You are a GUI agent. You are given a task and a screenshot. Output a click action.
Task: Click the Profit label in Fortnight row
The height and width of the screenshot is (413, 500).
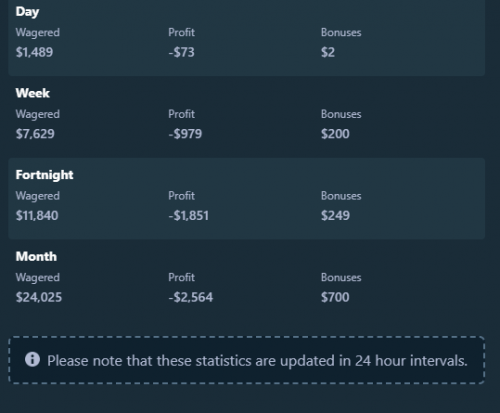tap(181, 196)
